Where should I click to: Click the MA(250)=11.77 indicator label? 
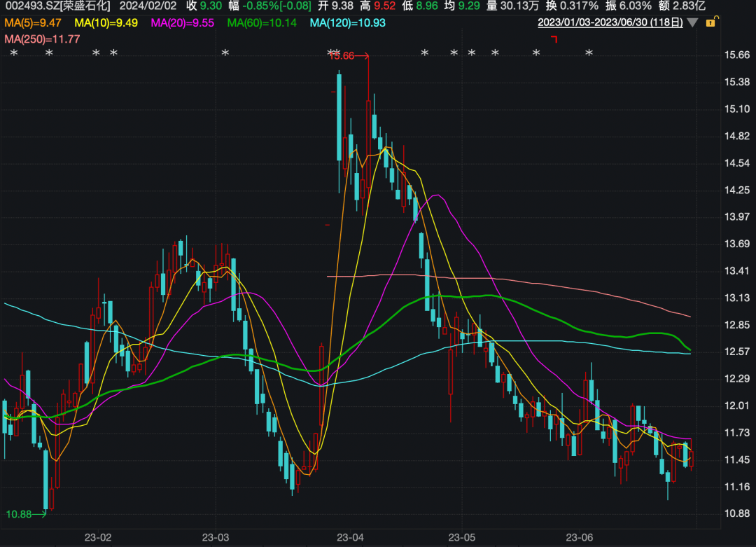[x=42, y=38]
